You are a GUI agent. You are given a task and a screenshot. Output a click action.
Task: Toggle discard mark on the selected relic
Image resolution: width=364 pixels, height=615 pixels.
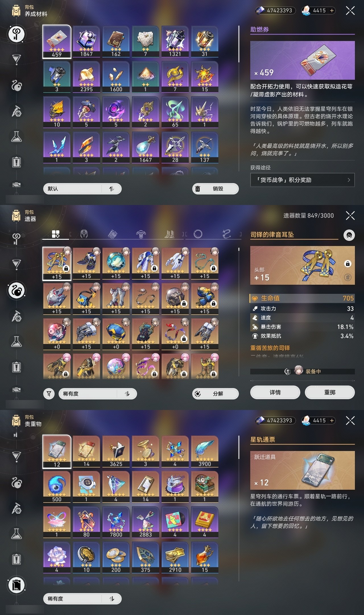[x=348, y=277]
